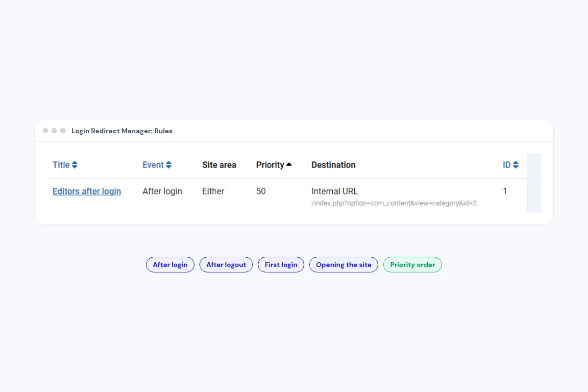
Task: Click the Login Redirect Manager: Rules title
Action: [x=122, y=131]
